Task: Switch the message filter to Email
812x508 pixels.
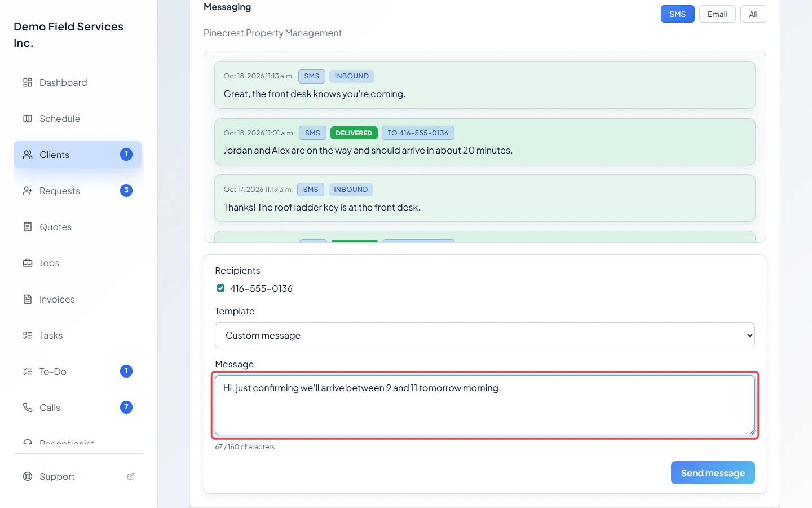Action: click(x=717, y=14)
